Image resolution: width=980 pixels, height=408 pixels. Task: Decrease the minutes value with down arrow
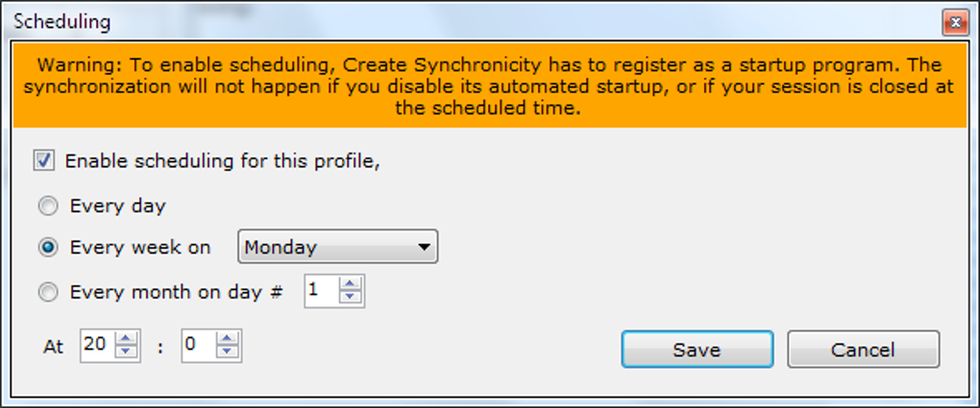(228, 352)
